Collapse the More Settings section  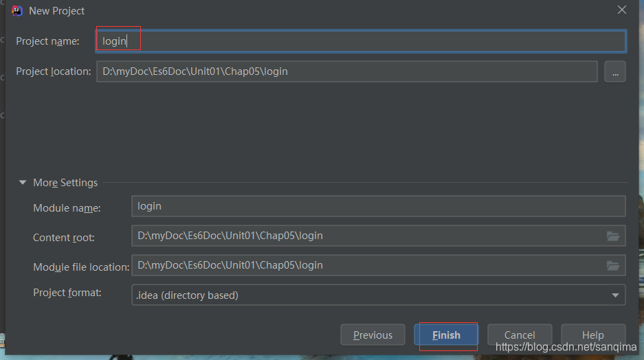tap(23, 182)
